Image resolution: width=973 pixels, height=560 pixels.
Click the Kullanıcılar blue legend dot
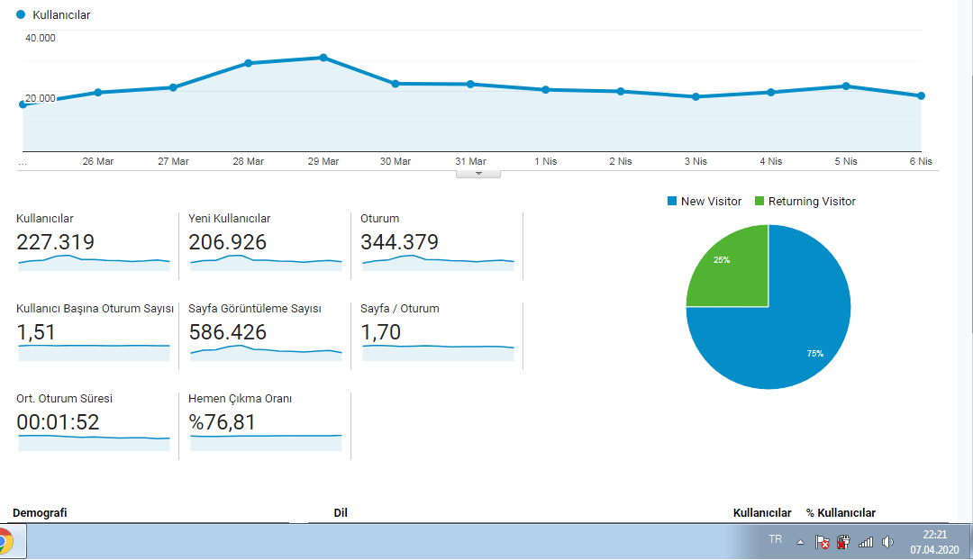point(21,14)
